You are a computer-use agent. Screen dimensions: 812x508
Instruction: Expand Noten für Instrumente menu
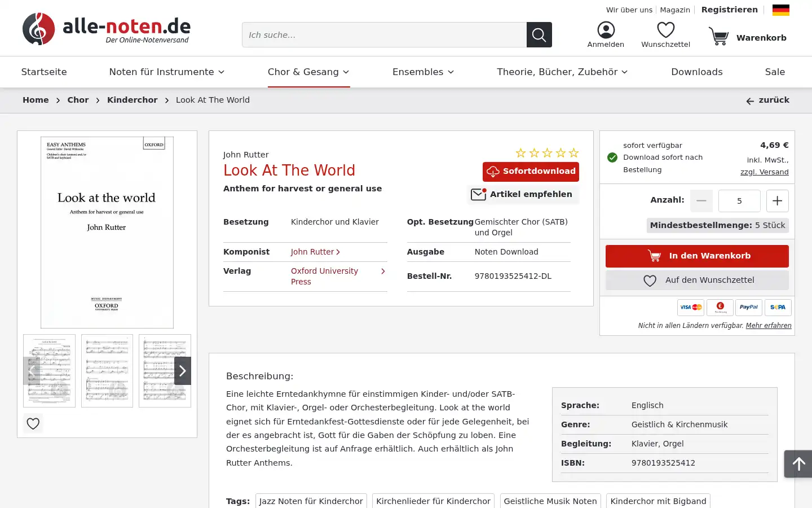pos(167,72)
